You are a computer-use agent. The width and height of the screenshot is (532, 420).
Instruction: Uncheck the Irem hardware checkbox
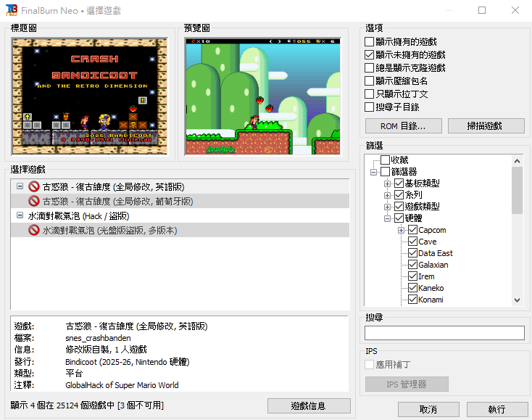412,276
